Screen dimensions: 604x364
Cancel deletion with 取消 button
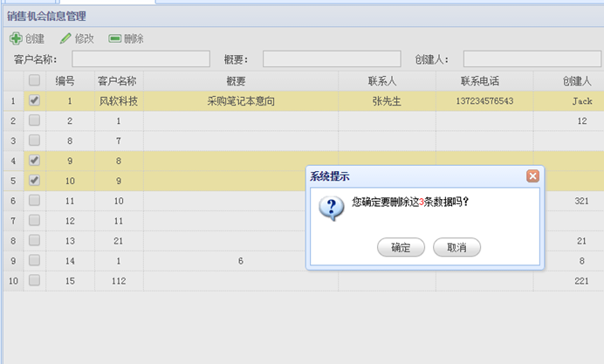[x=456, y=247]
